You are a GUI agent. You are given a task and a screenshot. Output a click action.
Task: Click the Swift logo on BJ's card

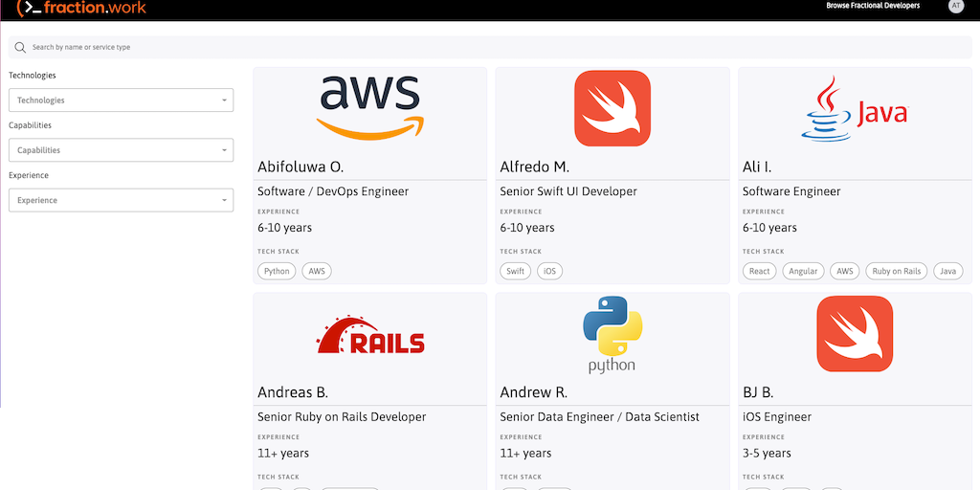point(855,333)
